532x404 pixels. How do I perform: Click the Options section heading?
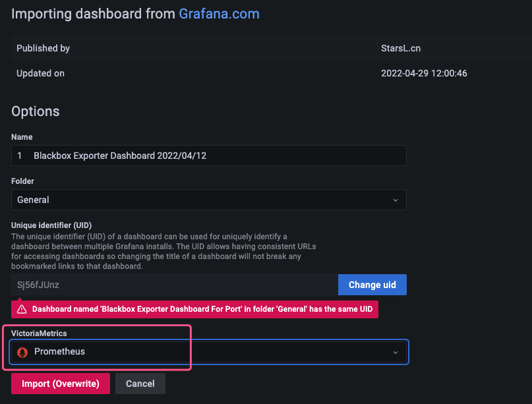[x=36, y=111]
